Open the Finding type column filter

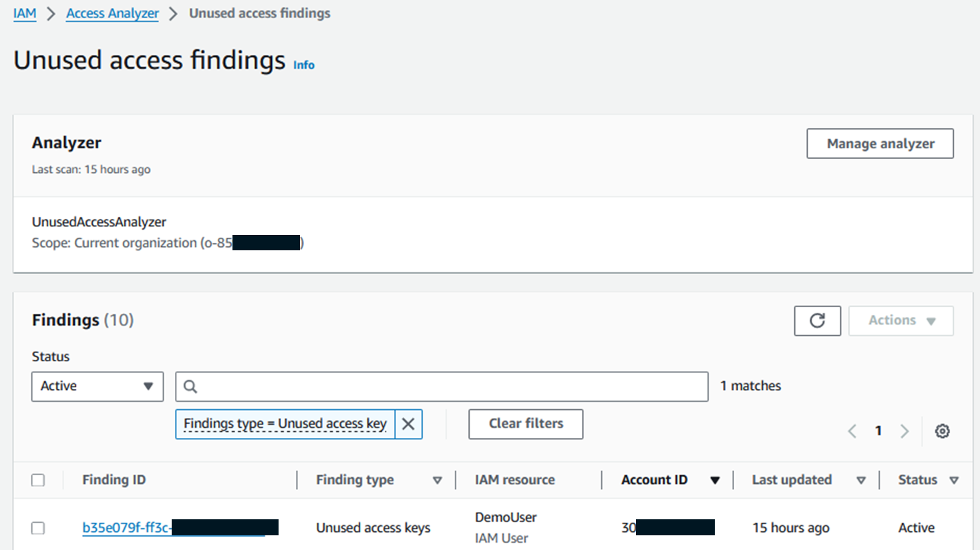pyautogui.click(x=438, y=480)
